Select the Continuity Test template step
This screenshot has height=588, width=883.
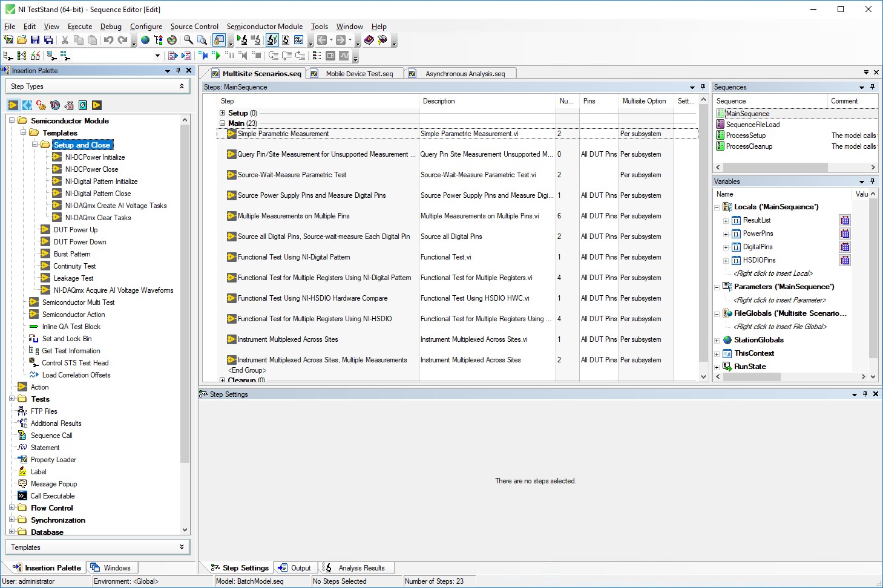(74, 266)
